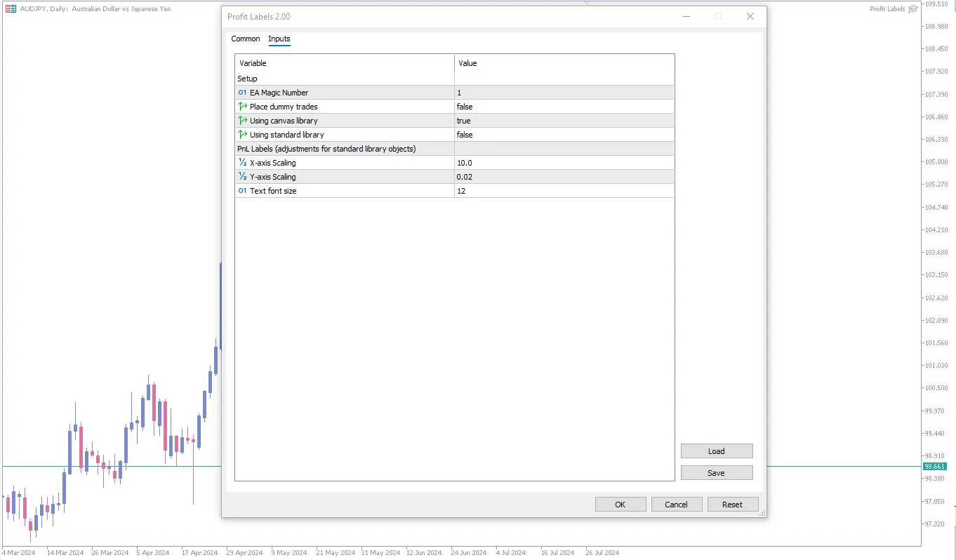The height and width of the screenshot is (560, 956).
Task: Edit the EA Magic Number value field
Action: pos(564,93)
